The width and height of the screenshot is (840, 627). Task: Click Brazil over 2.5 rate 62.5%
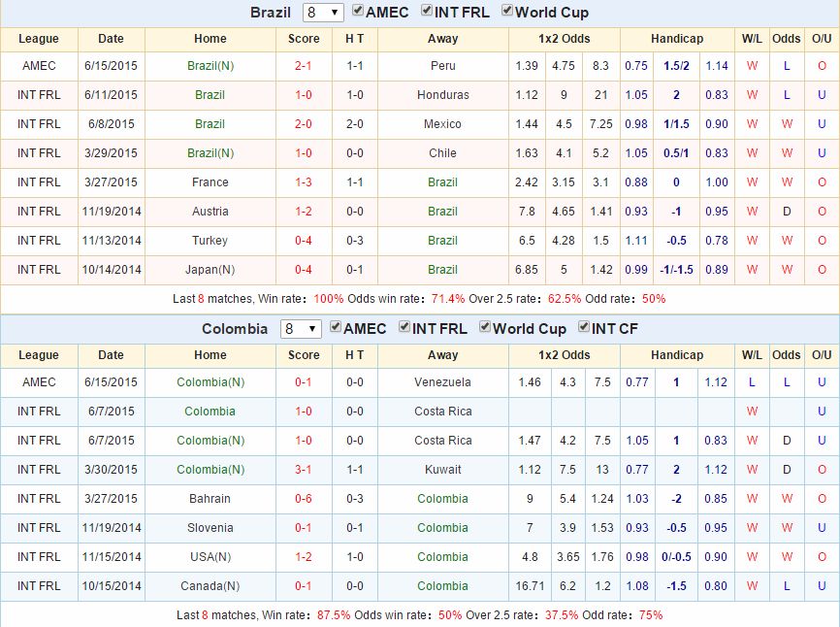565,299
